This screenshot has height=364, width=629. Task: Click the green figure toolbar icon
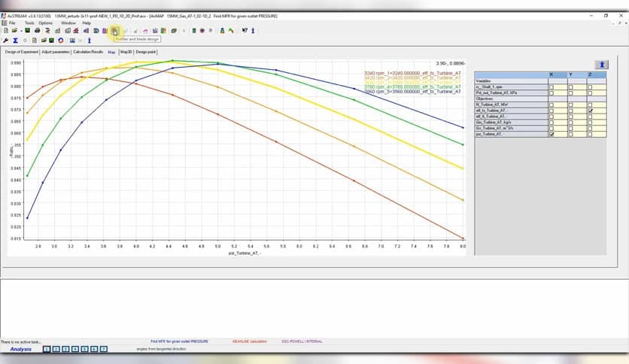pos(222,31)
